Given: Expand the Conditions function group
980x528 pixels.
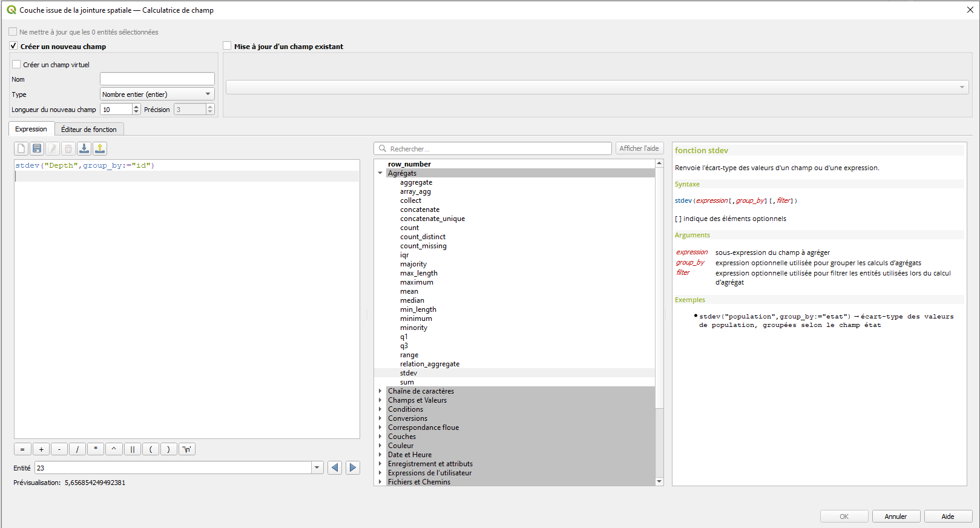Looking at the screenshot, I should (x=380, y=409).
